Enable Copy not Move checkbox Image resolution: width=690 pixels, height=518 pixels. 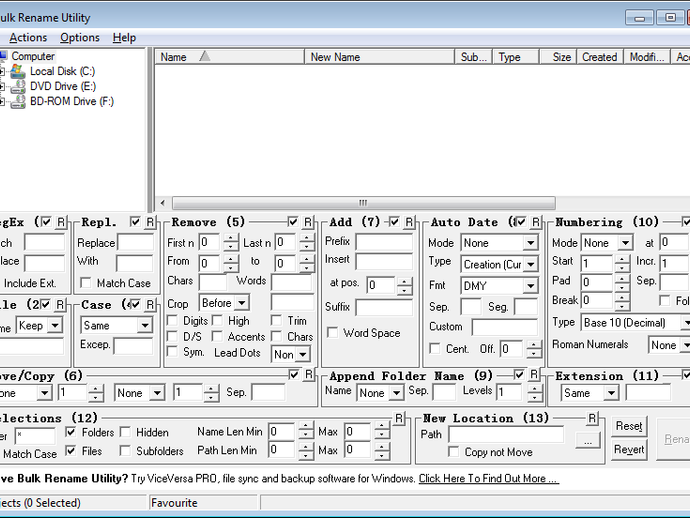[x=453, y=452]
